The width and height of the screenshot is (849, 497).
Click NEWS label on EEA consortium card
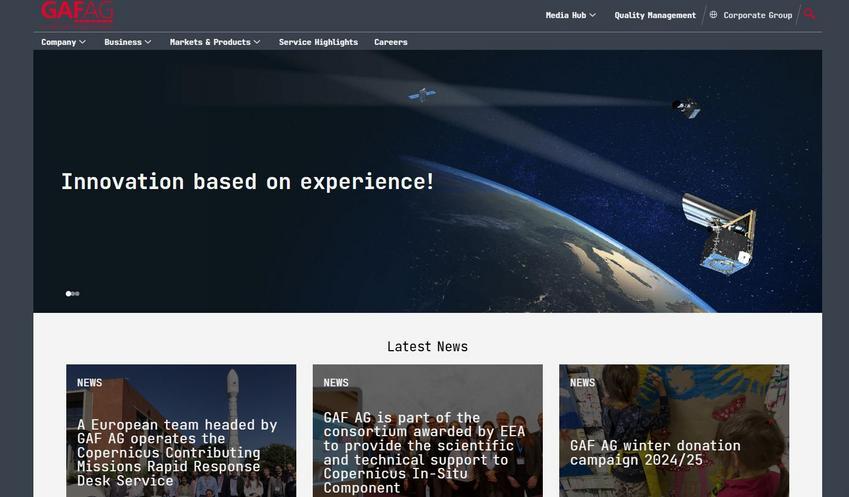336,382
